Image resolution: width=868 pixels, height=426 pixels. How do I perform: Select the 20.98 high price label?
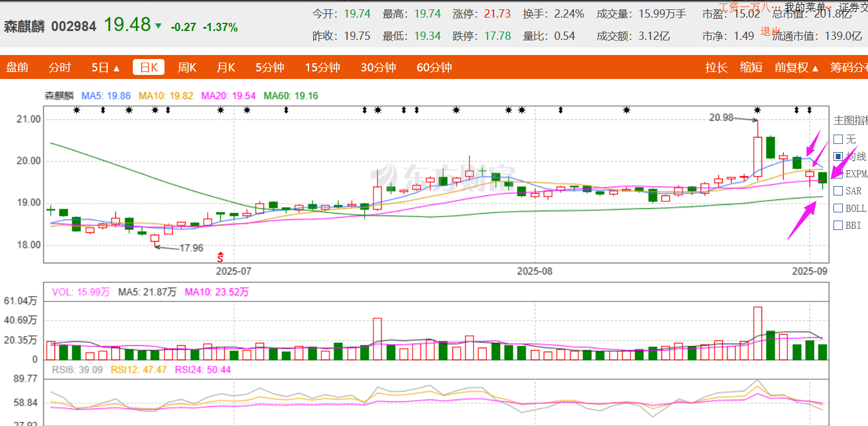[x=721, y=117]
